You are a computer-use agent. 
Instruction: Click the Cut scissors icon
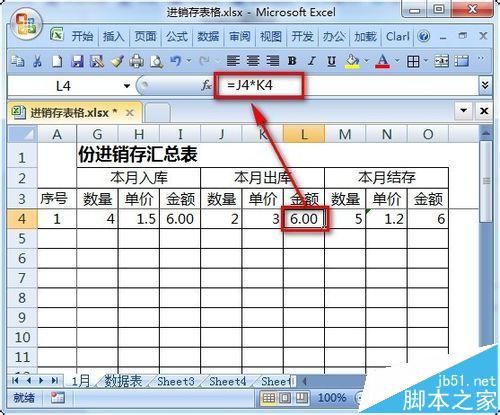pos(37,61)
